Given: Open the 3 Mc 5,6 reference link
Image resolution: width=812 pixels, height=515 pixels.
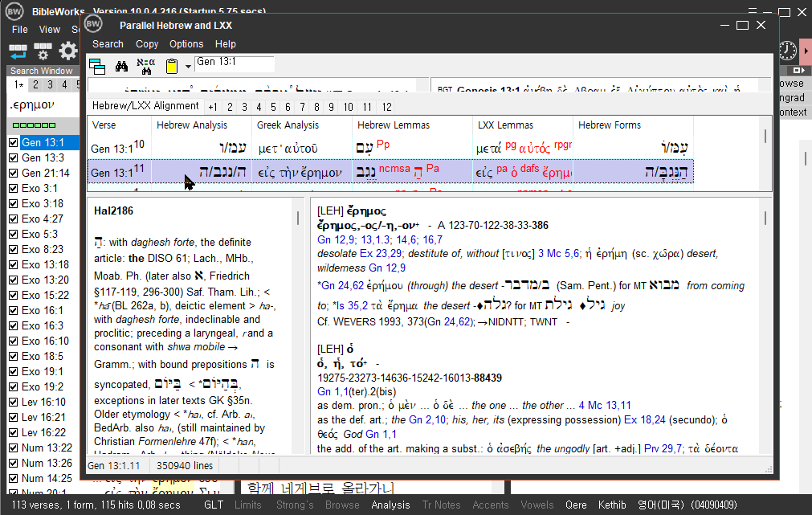Looking at the screenshot, I should pyautogui.click(x=558, y=254).
